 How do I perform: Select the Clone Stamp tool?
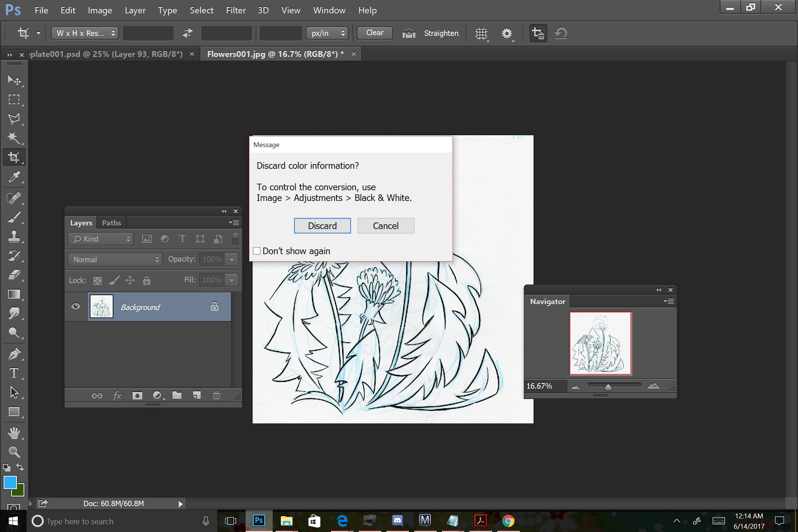point(13,236)
